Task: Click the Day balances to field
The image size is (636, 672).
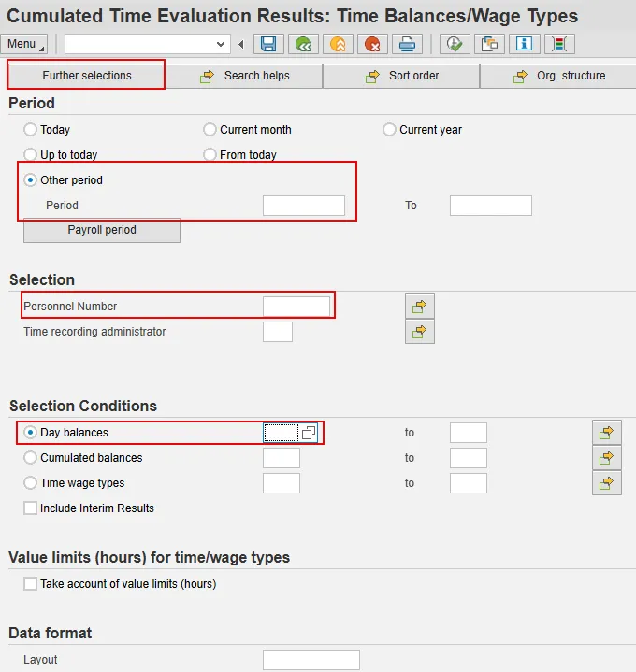Action: click(469, 433)
